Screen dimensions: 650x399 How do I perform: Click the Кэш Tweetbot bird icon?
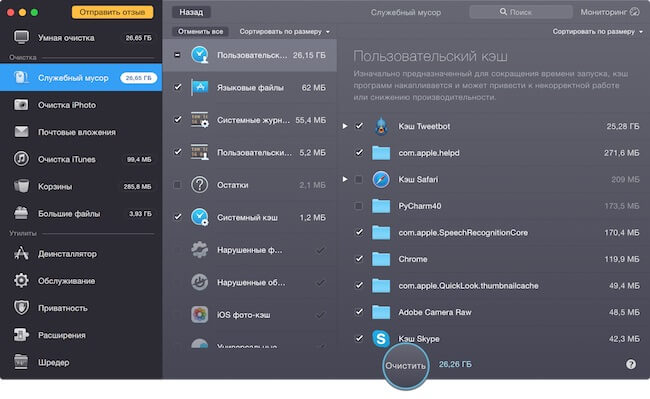pyautogui.click(x=381, y=126)
